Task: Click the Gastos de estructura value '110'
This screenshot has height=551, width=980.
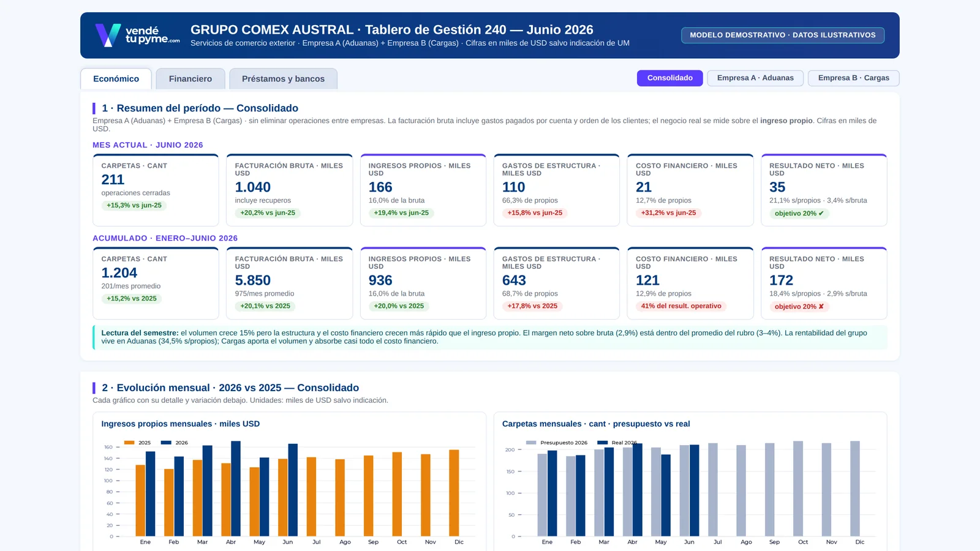Action: pyautogui.click(x=514, y=187)
